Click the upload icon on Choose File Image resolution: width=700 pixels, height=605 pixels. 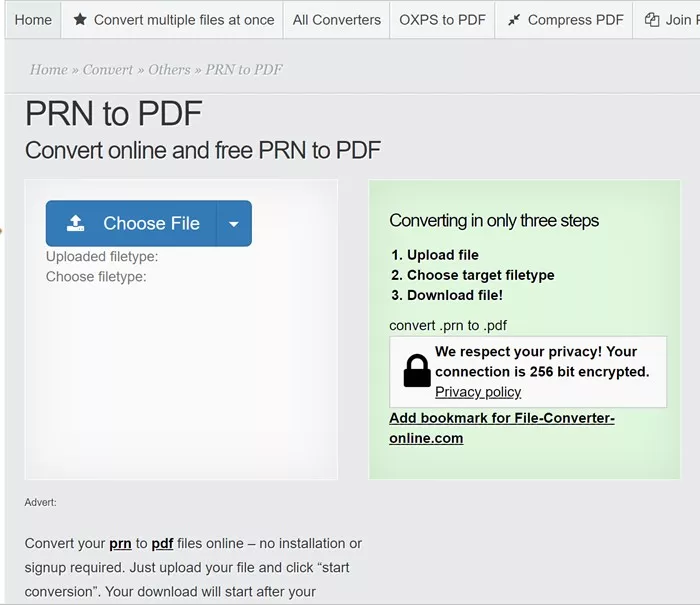tap(75, 223)
